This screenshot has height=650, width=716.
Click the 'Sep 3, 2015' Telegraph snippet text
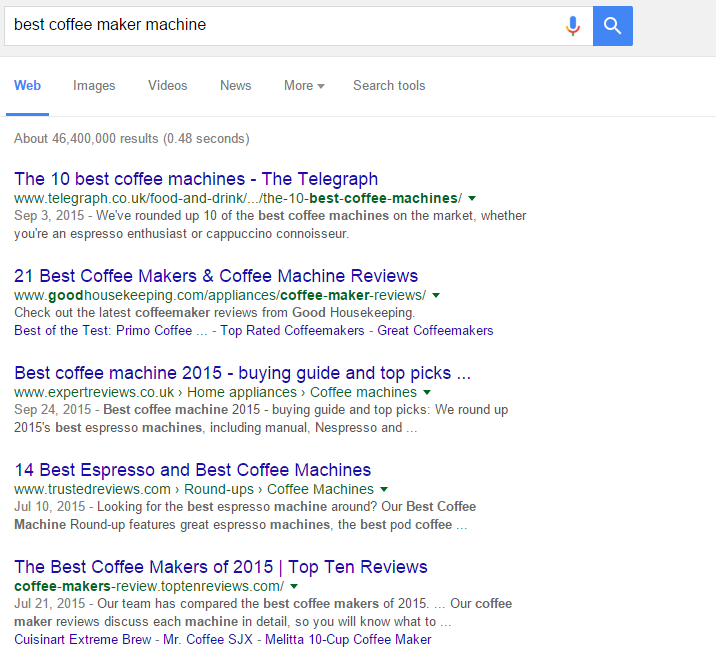[270, 224]
